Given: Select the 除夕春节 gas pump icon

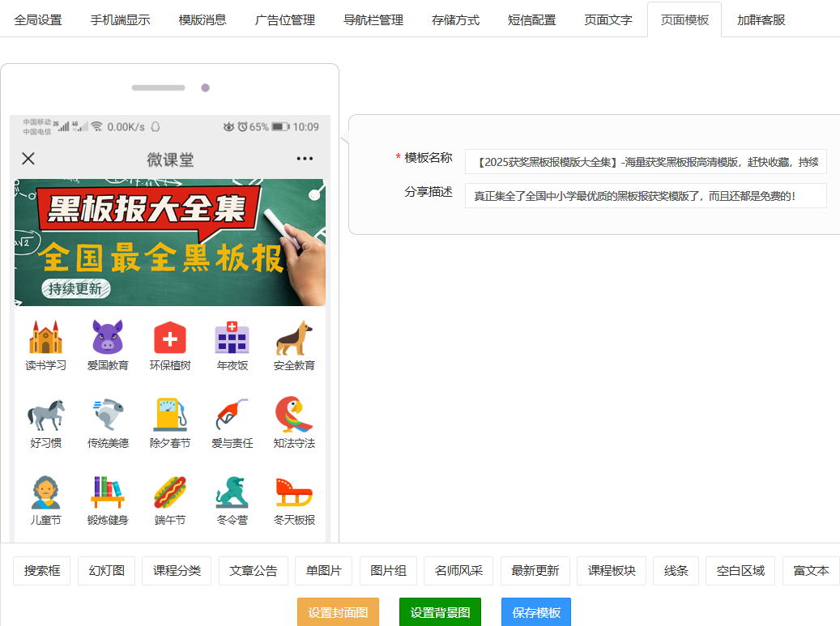Looking at the screenshot, I should point(170,414).
